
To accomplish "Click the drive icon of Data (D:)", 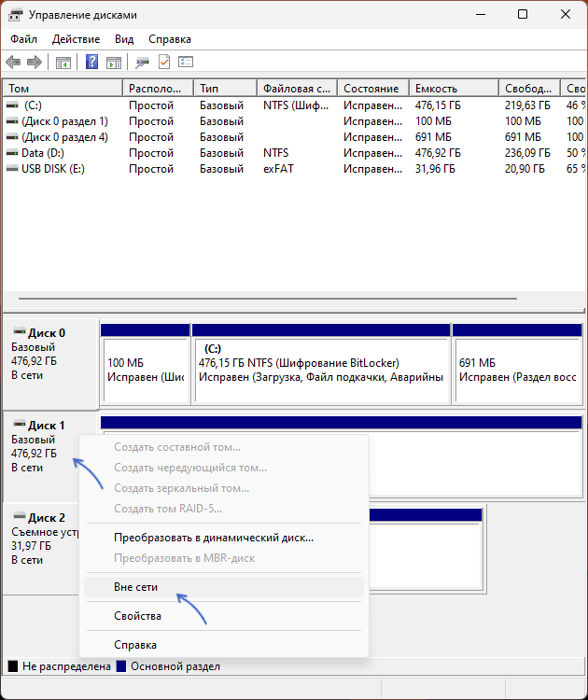I will (12, 153).
